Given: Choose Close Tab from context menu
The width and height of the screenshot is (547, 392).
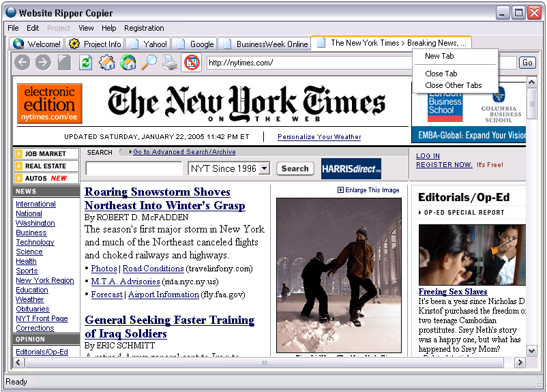Looking at the screenshot, I should (454, 74).
